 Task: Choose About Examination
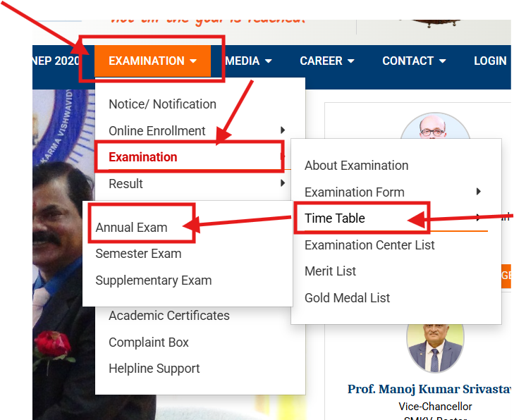356,166
